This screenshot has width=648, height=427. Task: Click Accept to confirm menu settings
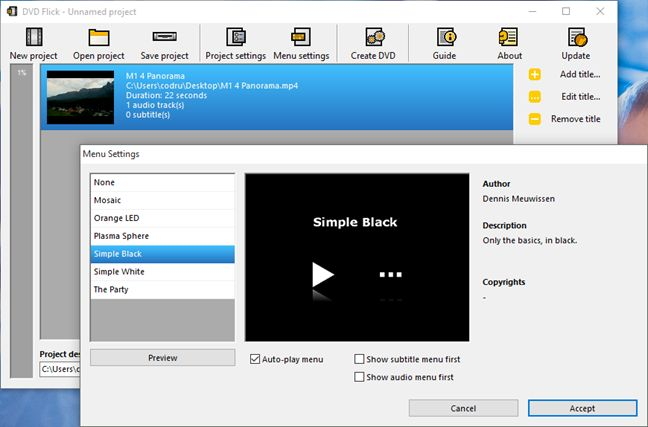pyautogui.click(x=582, y=408)
